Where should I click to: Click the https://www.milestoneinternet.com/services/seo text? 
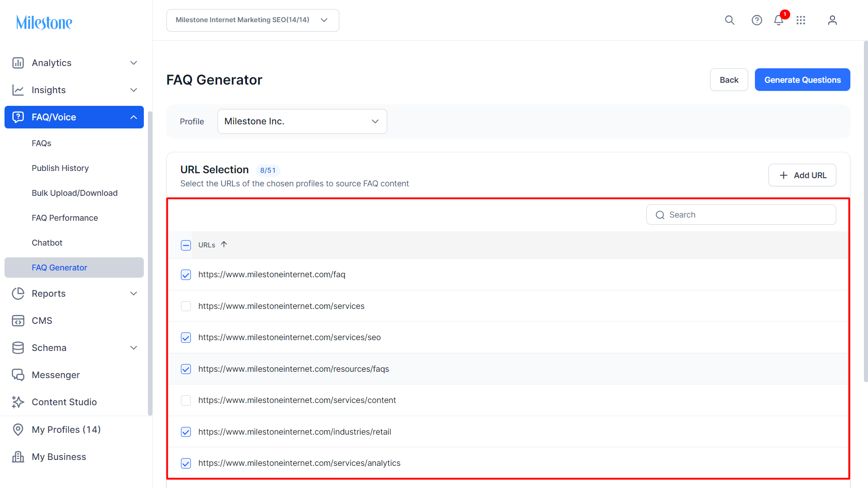[289, 337]
